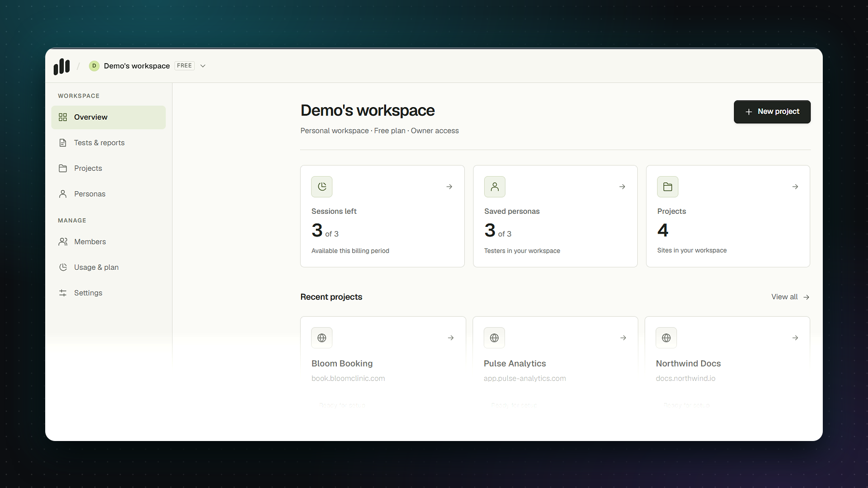Click the Pulse Analytics globe icon
Screen dimensions: 868x488
[494, 338]
